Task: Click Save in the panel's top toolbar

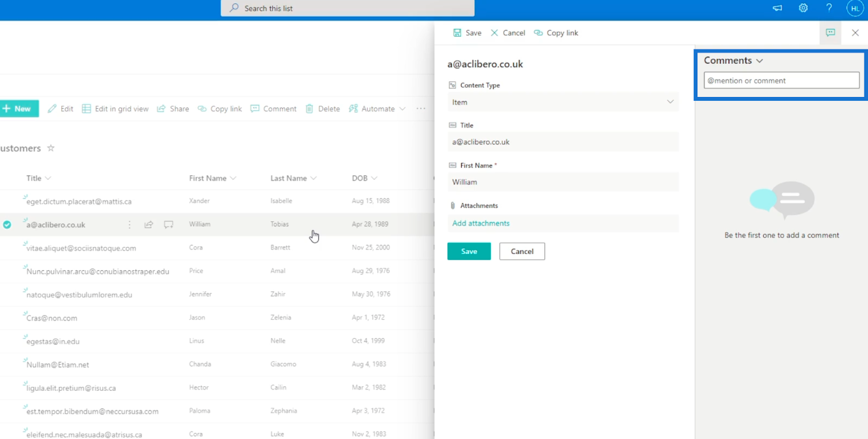Action: (468, 33)
